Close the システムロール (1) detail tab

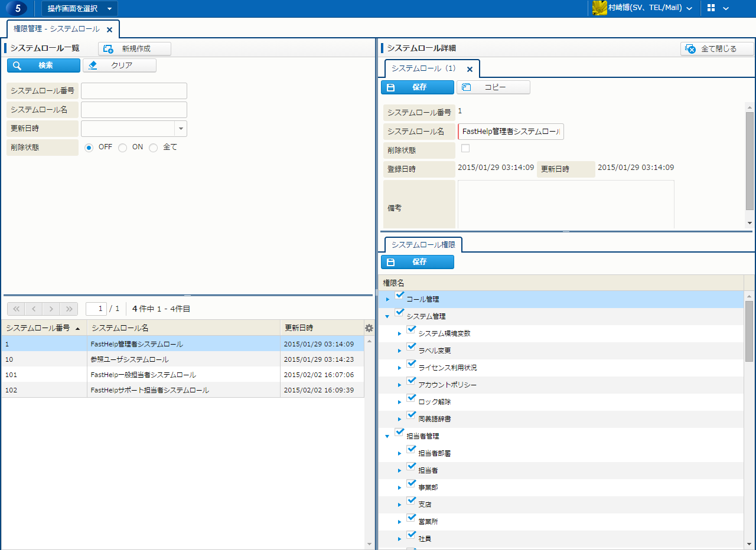pyautogui.click(x=470, y=69)
